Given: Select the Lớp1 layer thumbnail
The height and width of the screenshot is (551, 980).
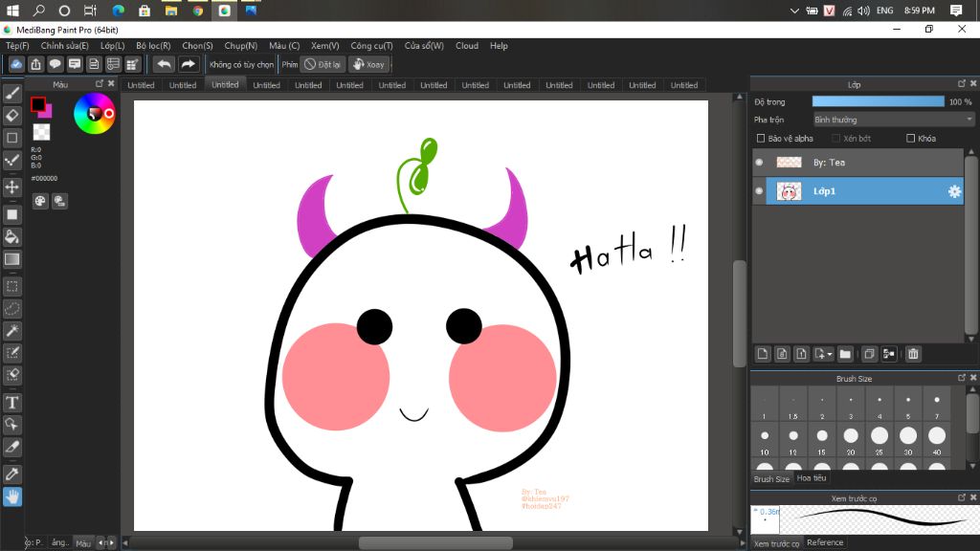Looking at the screenshot, I should click(x=789, y=191).
